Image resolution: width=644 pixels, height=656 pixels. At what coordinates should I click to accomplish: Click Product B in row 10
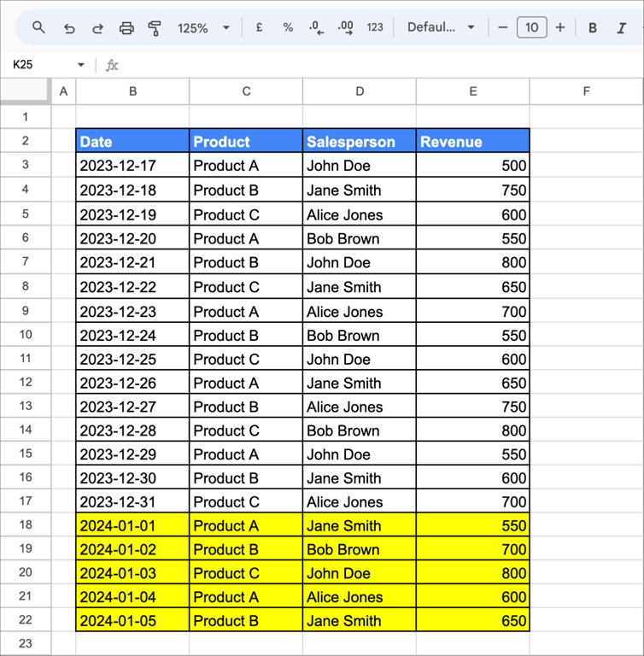(246, 335)
